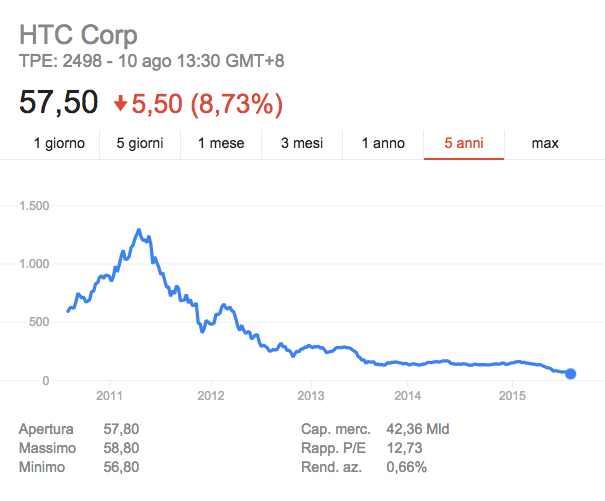The image size is (605, 501).
Task: Click the blue end-point dot on the chart
Action: click(571, 374)
